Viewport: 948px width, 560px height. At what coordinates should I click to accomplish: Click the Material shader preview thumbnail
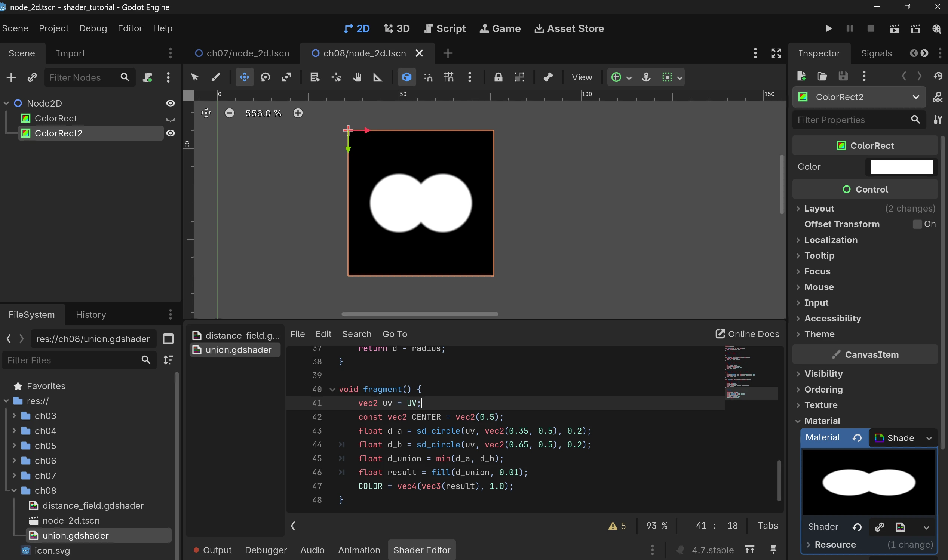click(x=869, y=482)
